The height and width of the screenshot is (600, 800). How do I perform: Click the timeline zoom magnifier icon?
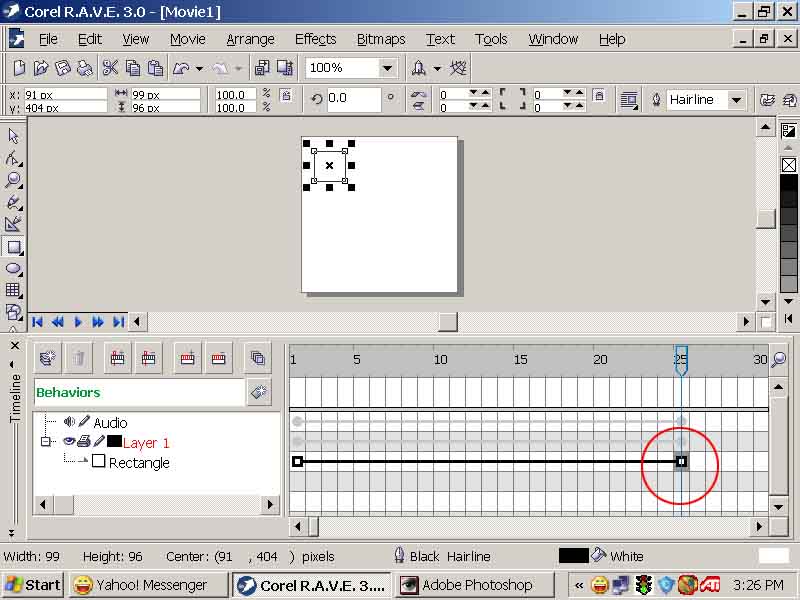[779, 360]
